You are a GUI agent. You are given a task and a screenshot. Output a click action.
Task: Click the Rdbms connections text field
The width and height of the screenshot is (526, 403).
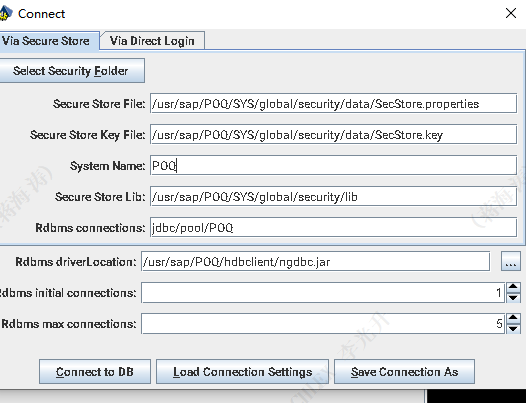pyautogui.click(x=333, y=228)
